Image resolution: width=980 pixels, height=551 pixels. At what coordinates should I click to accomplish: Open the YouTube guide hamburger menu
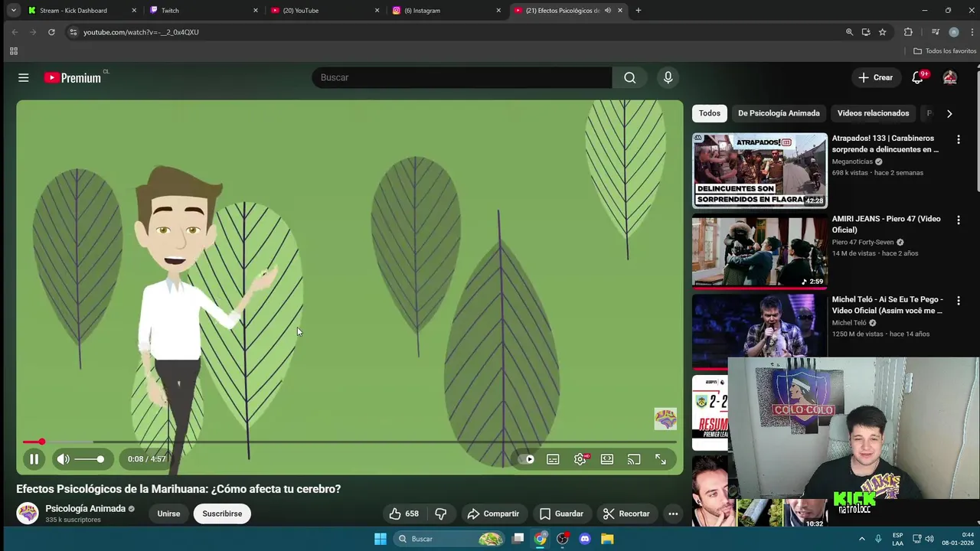[x=24, y=77]
